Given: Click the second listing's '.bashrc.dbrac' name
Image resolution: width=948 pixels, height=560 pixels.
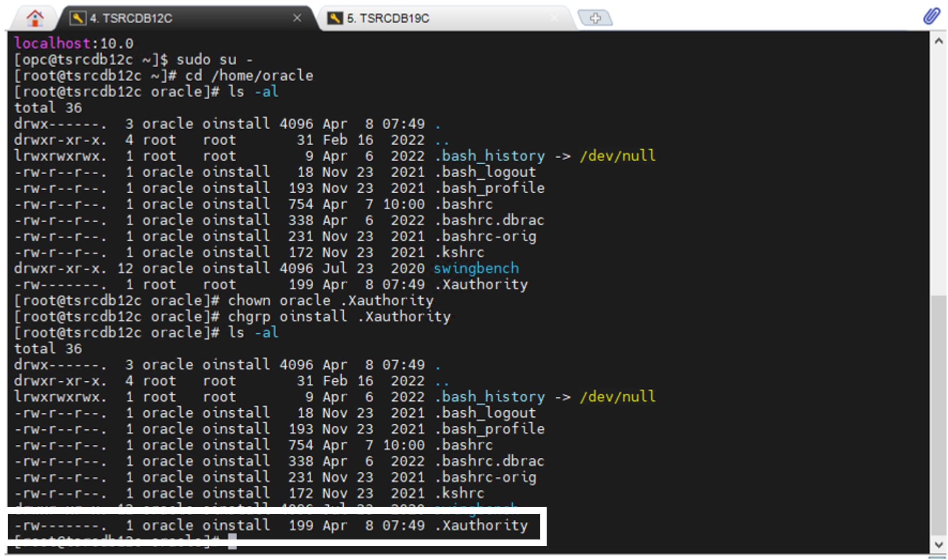Looking at the screenshot, I should click(x=490, y=461).
